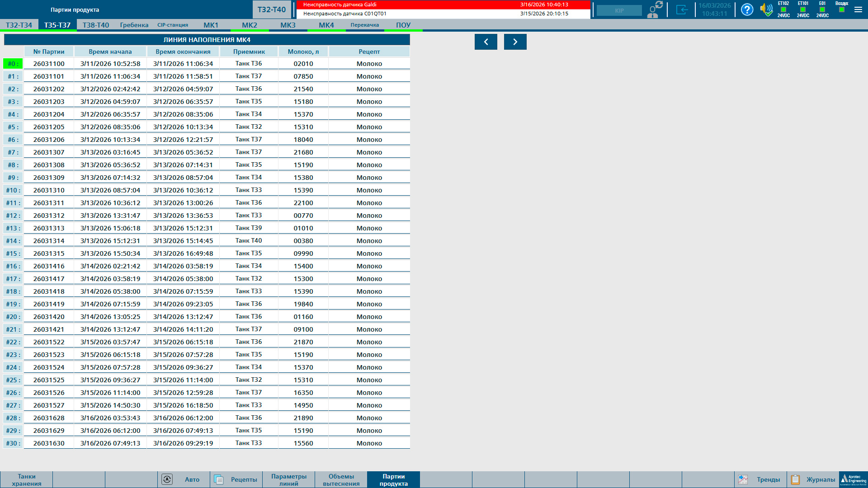Screen dimensions: 868x488
Task: Open the МК3 tab
Action: (x=288, y=25)
